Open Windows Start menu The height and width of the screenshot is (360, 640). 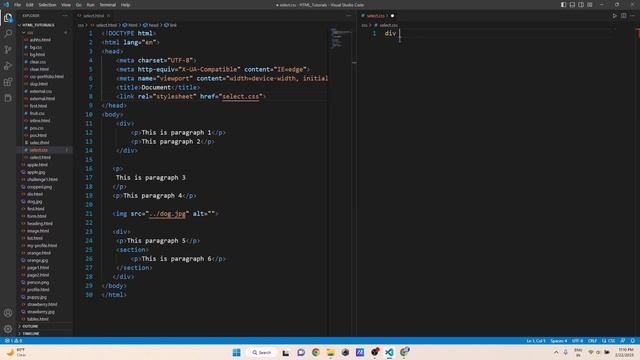(236, 352)
